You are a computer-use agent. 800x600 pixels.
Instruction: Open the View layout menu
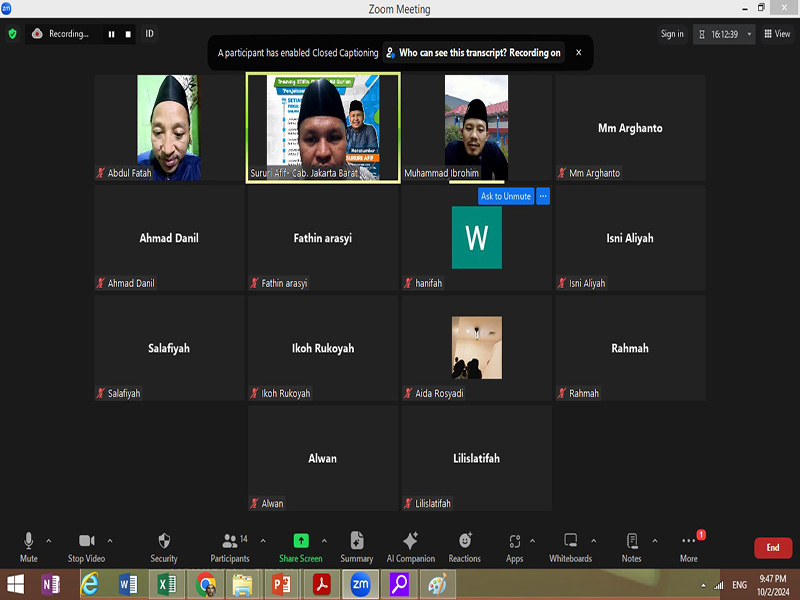[x=777, y=34]
